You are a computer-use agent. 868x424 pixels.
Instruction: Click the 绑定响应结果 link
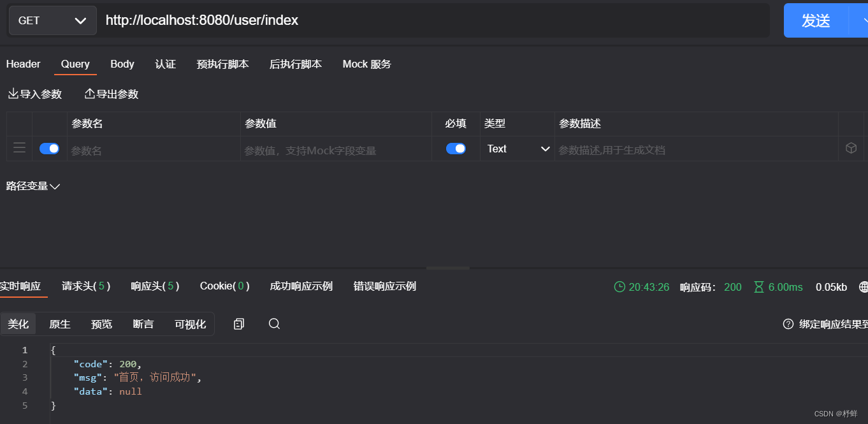pyautogui.click(x=834, y=324)
